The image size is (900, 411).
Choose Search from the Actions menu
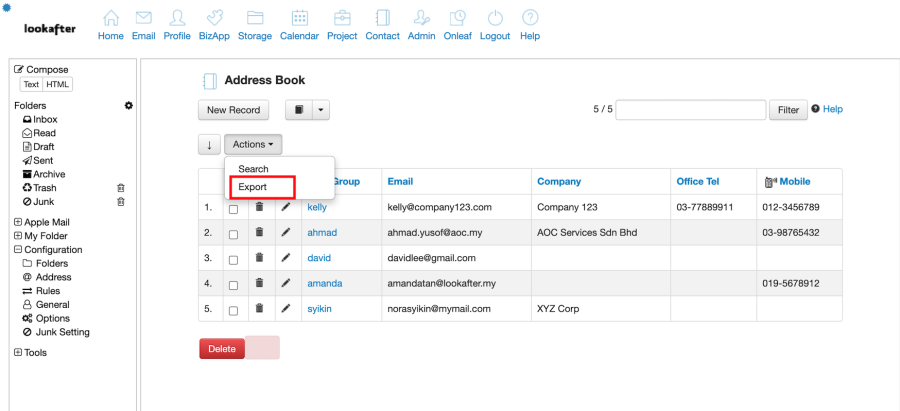253,169
